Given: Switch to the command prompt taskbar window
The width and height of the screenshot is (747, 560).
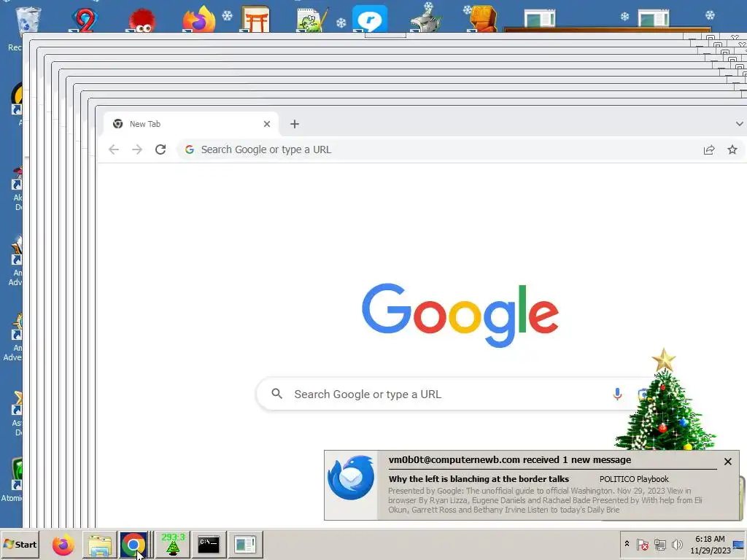Looking at the screenshot, I should (209, 544).
